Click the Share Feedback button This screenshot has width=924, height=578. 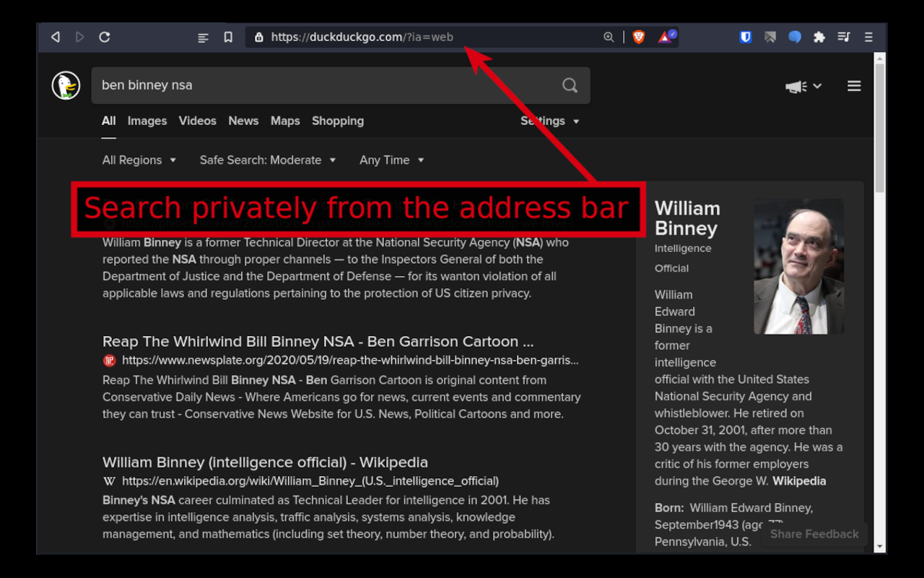814,535
